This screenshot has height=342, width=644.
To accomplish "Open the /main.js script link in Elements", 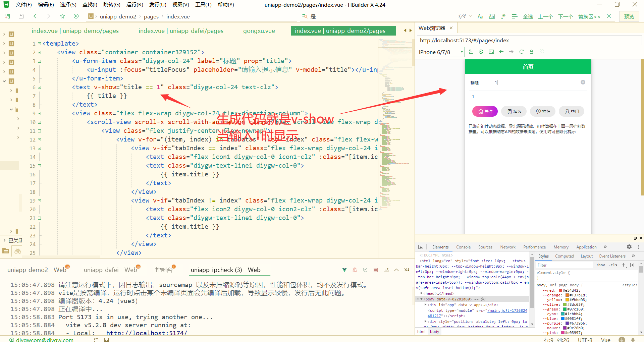I will point(507,310).
